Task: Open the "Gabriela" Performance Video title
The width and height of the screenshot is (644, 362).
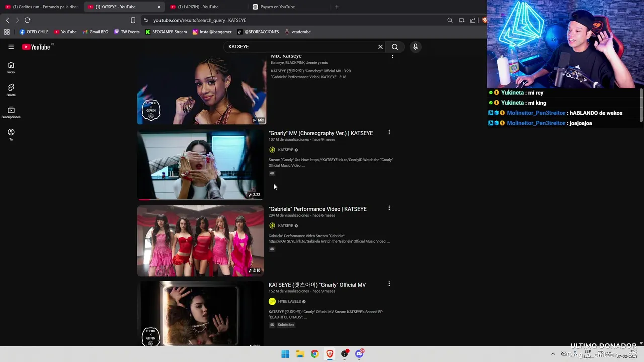Action: pos(317,209)
